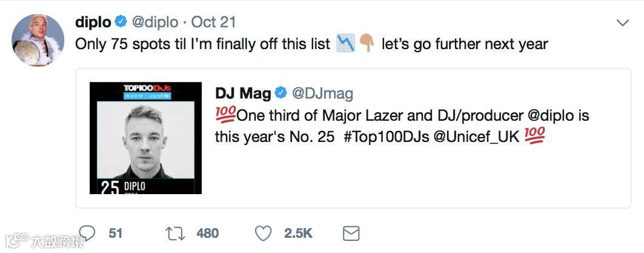644x253 pixels.
Task: Click the pointing-down hand emoji
Action: click(367, 44)
